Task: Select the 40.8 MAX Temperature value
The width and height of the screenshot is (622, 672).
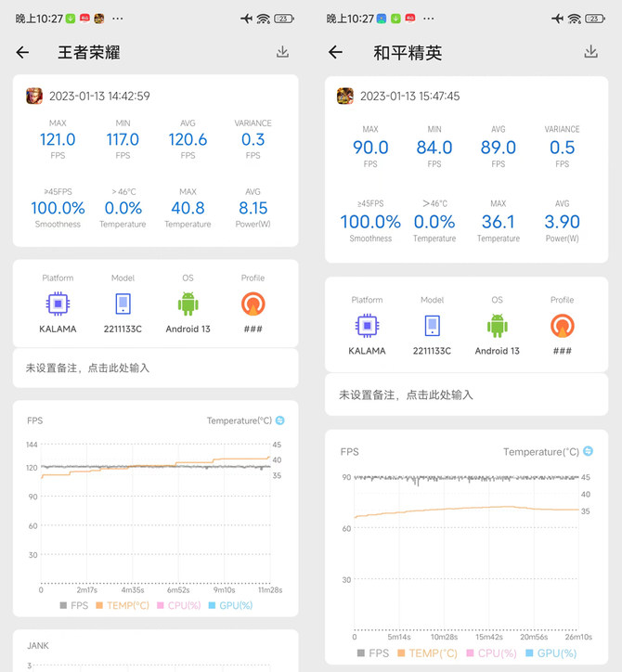Action: (188, 208)
